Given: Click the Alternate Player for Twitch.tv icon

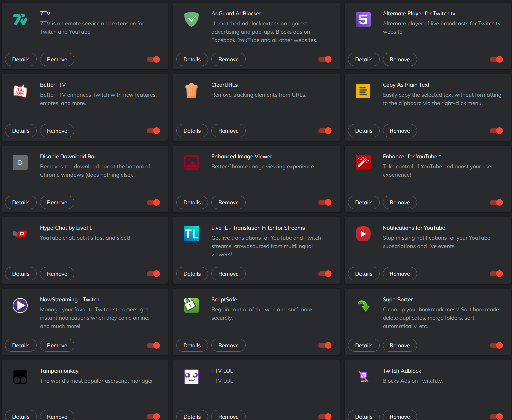Looking at the screenshot, I should pos(363,20).
